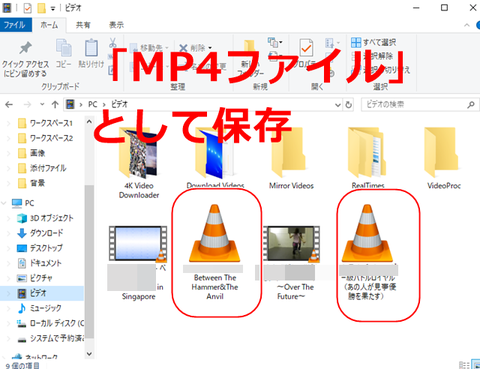The height and width of the screenshot is (369, 480).
Task: Go back with the left arrow
Action: pos(9,105)
